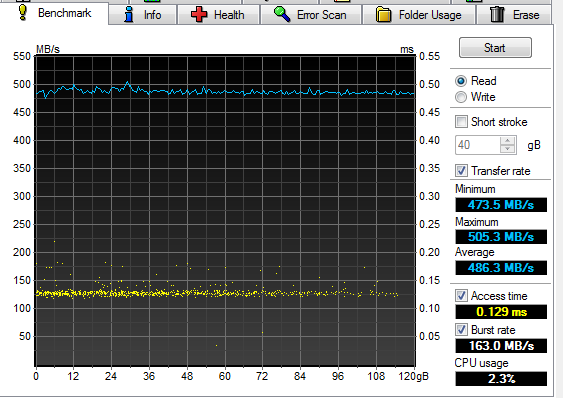Click the yellow Folder Usage icon

click(x=383, y=15)
